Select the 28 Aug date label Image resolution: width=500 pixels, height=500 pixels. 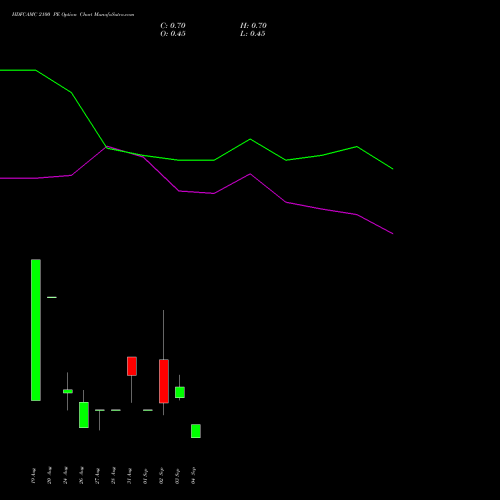tap(113, 476)
